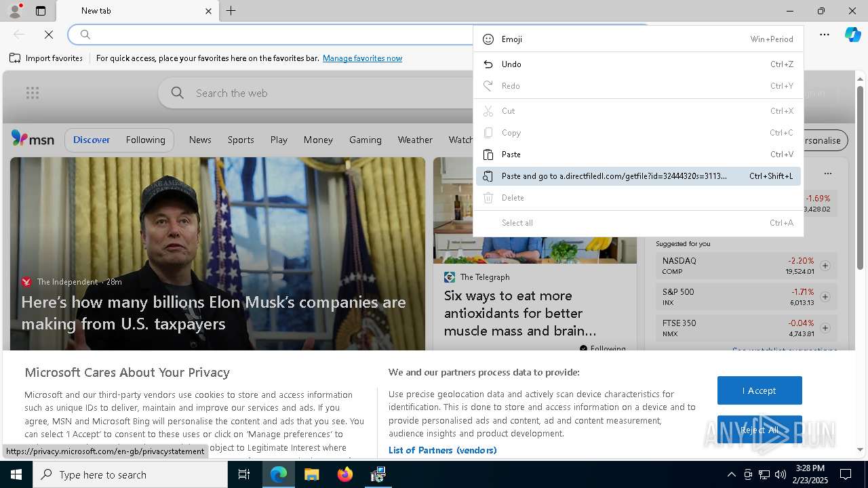Screen dimensions: 868x488
Task: Open Task View on the taskbar
Action: tap(245, 474)
